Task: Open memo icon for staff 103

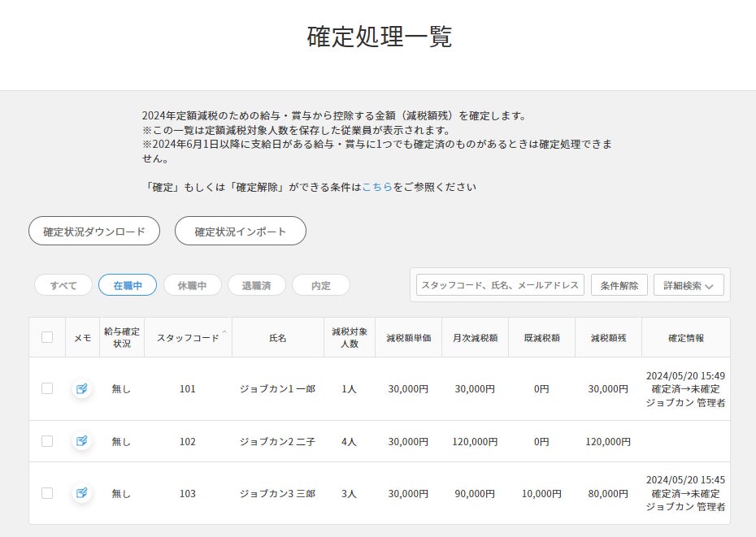Action: pos(82,493)
